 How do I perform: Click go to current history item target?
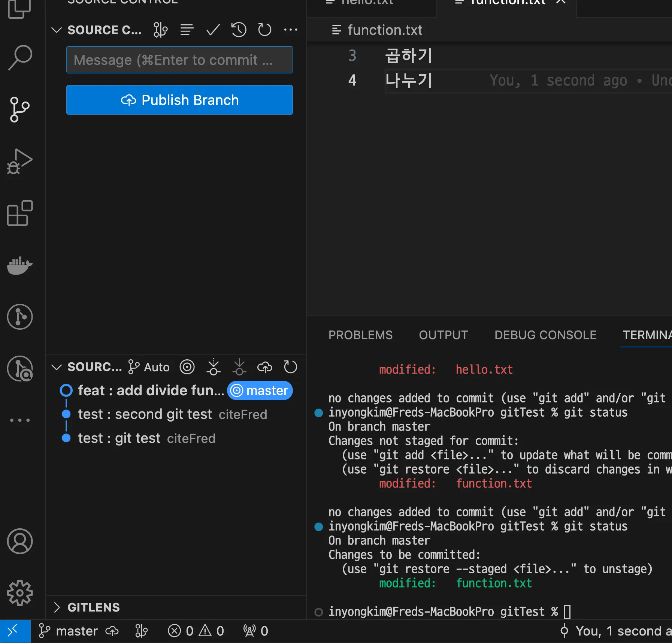(x=187, y=367)
